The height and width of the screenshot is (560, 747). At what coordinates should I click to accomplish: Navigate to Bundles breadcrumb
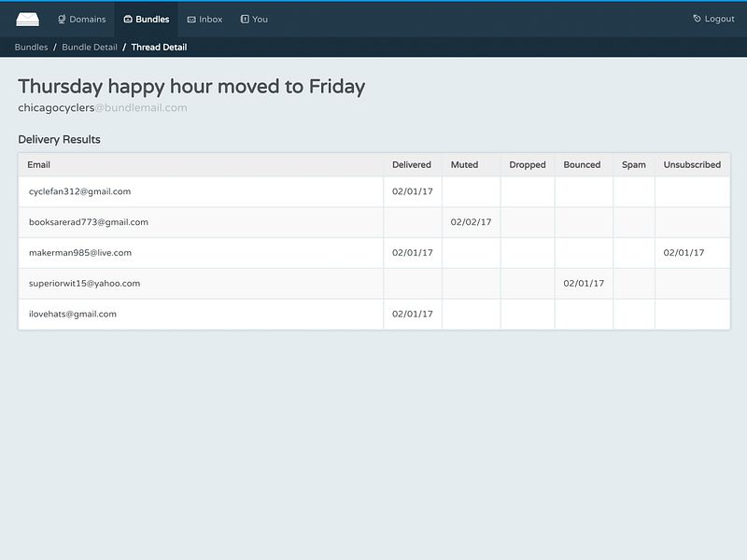32,48
